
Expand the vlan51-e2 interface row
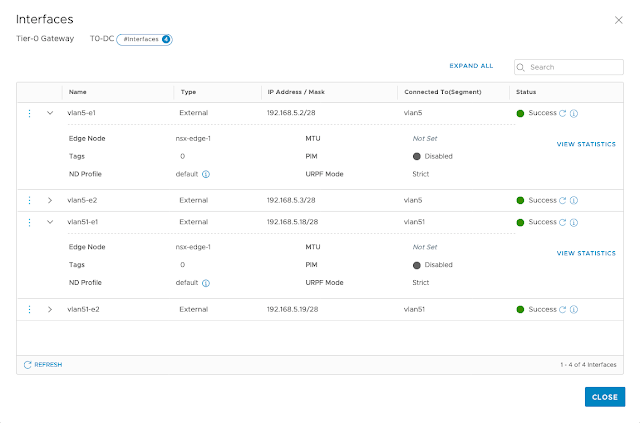point(50,309)
